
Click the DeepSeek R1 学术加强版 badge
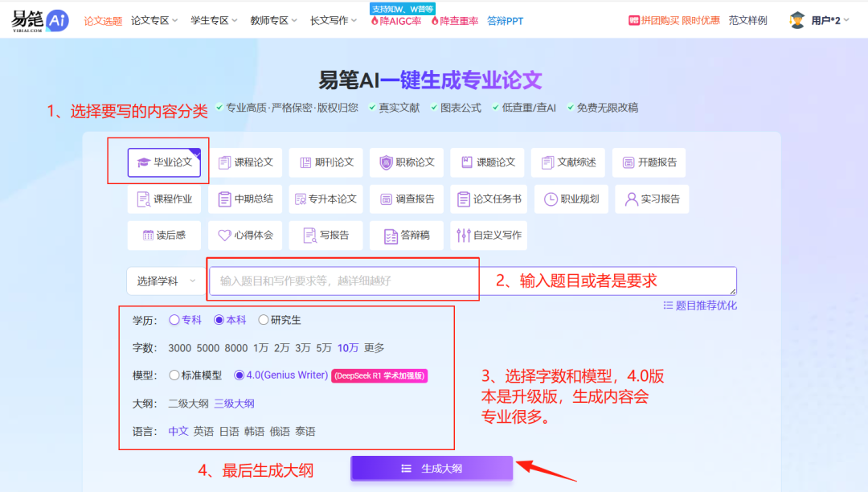coord(379,375)
